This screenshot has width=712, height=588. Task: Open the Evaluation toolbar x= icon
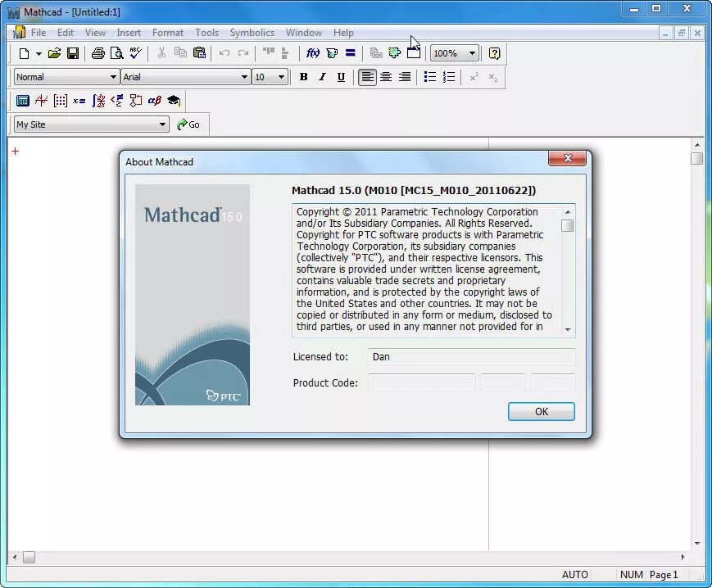coord(79,100)
